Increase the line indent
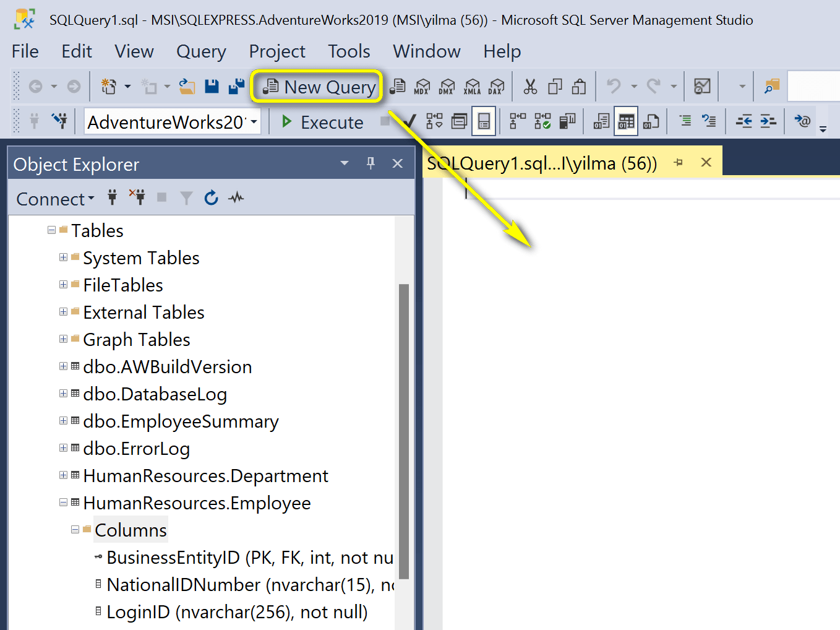Screen dimensions: 840x630 click(768, 121)
